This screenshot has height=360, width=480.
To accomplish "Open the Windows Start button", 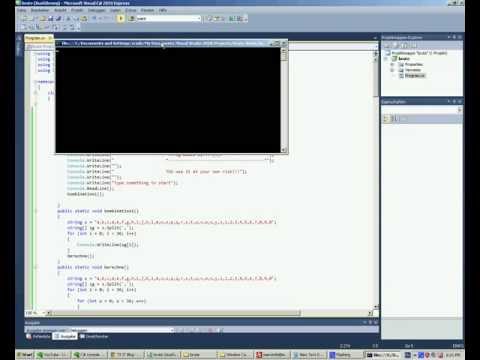I will click(x=25, y=355).
